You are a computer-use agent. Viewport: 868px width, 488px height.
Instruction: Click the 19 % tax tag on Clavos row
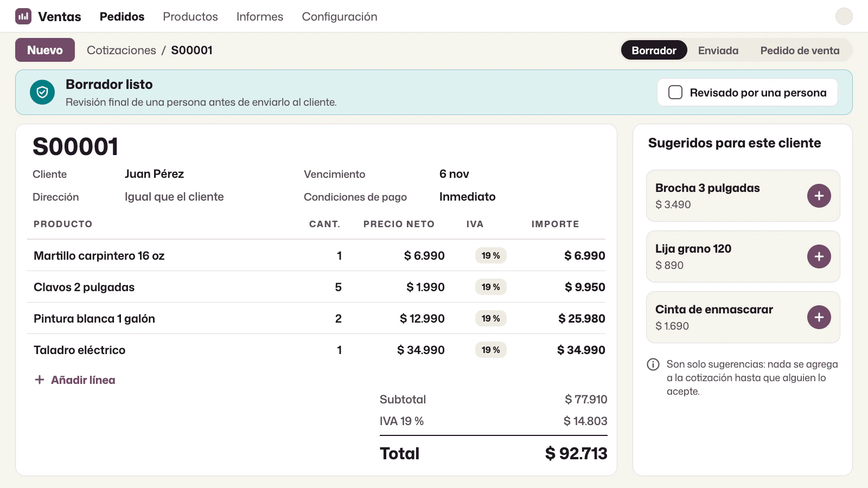pyautogui.click(x=490, y=287)
